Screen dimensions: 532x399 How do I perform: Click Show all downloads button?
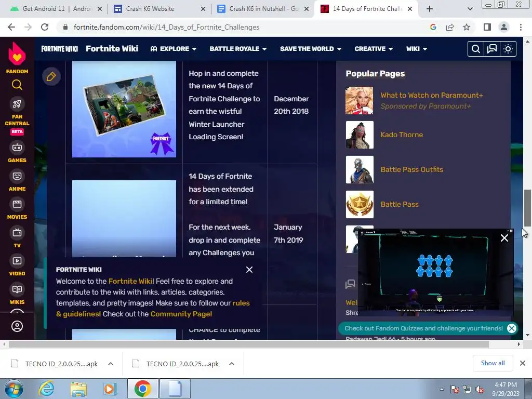pos(493,363)
